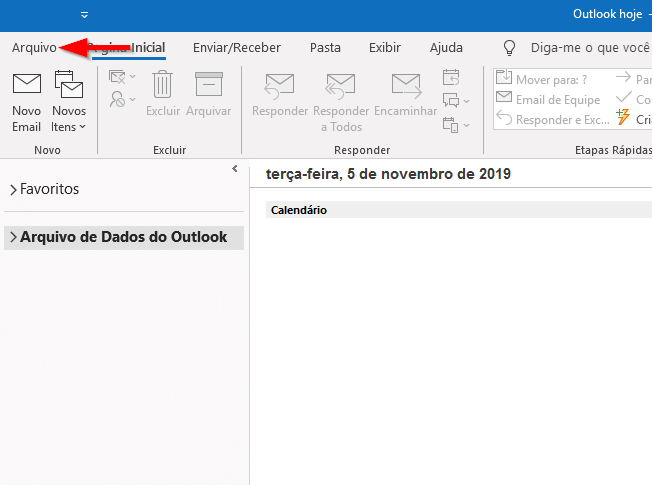Image resolution: width=653 pixels, height=486 pixels.
Task: Open the Novos Itens dropdown
Action: [x=69, y=102]
